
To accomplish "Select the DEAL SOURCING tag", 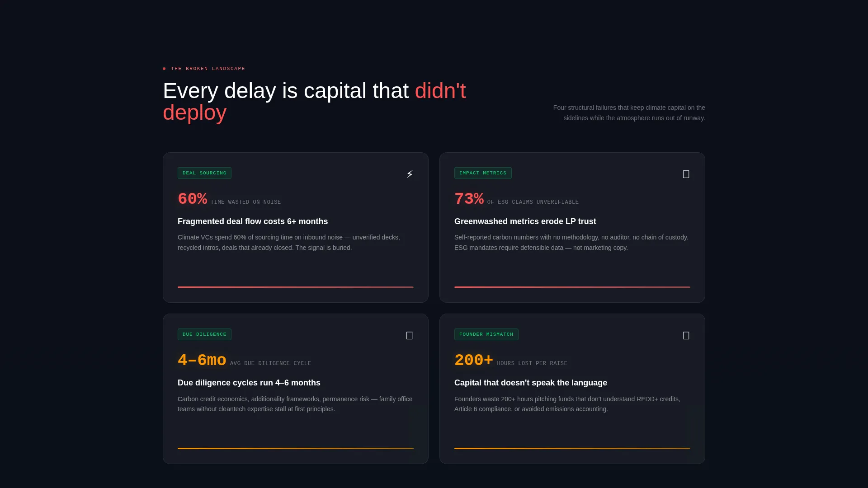I will tap(204, 173).
